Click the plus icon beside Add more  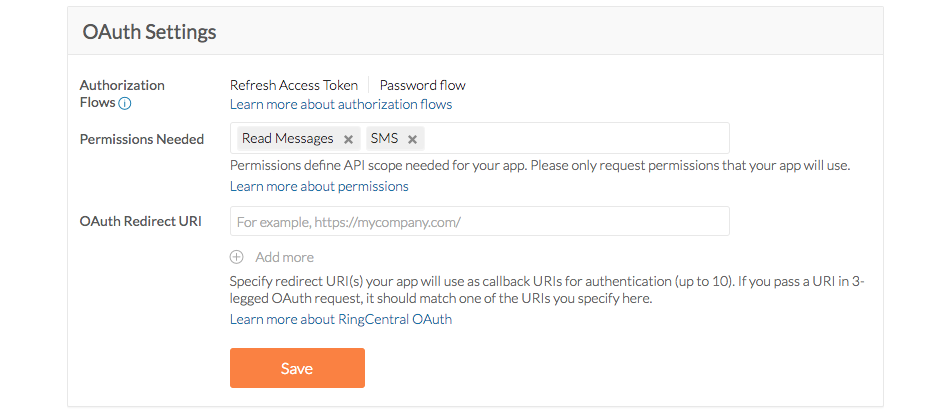237,257
